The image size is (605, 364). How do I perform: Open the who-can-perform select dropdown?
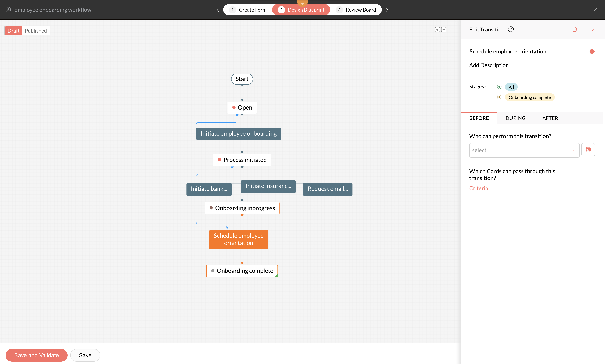(524, 150)
